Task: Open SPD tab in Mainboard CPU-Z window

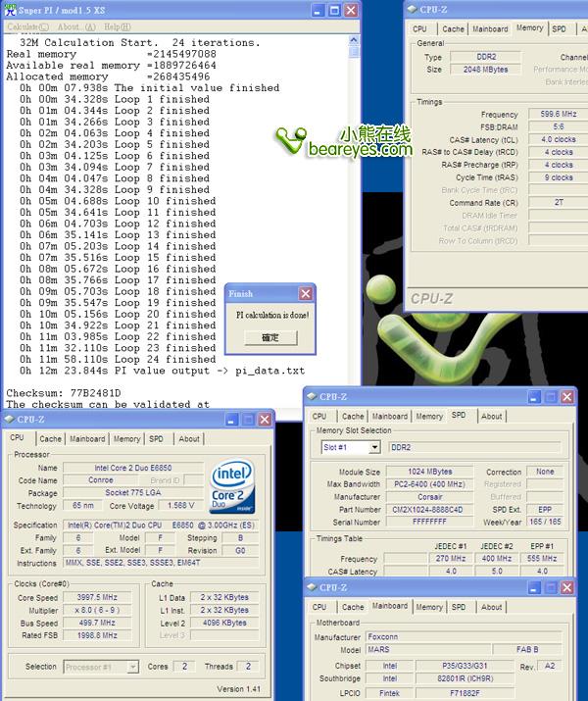Action: (459, 607)
